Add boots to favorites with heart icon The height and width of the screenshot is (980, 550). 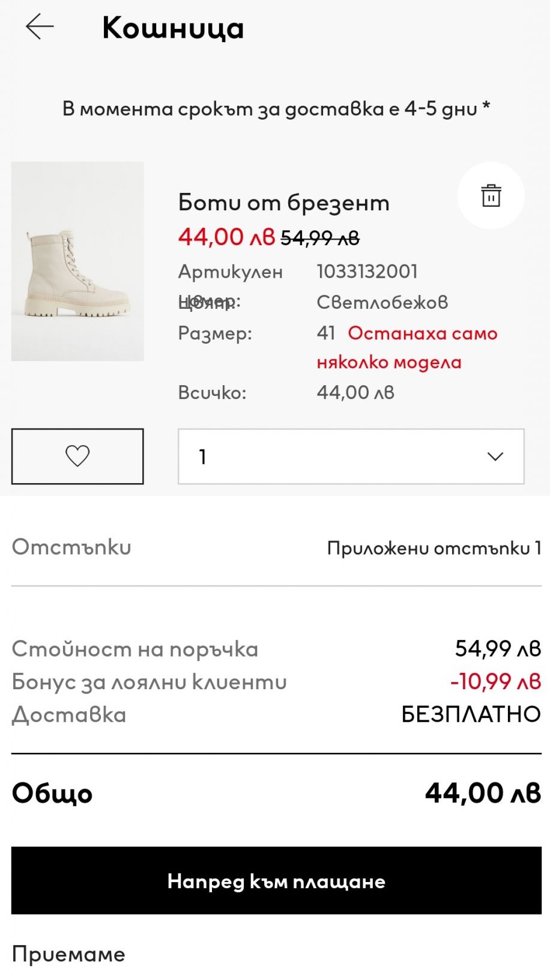coord(77,456)
